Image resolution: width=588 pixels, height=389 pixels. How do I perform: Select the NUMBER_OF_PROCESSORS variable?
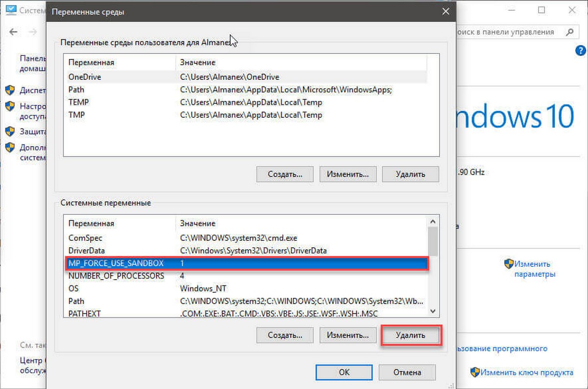tap(245, 276)
